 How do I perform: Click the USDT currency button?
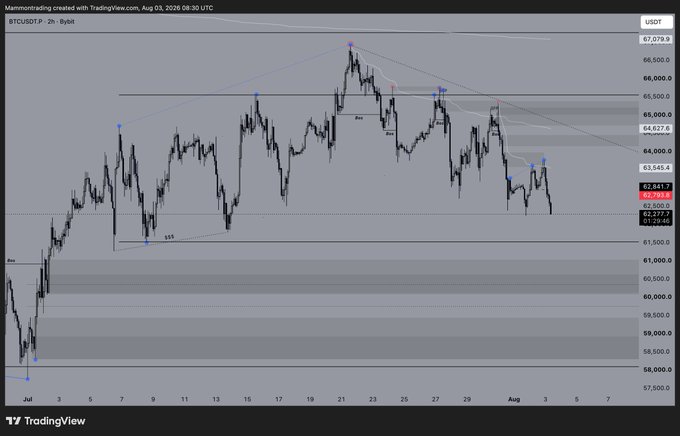click(657, 22)
